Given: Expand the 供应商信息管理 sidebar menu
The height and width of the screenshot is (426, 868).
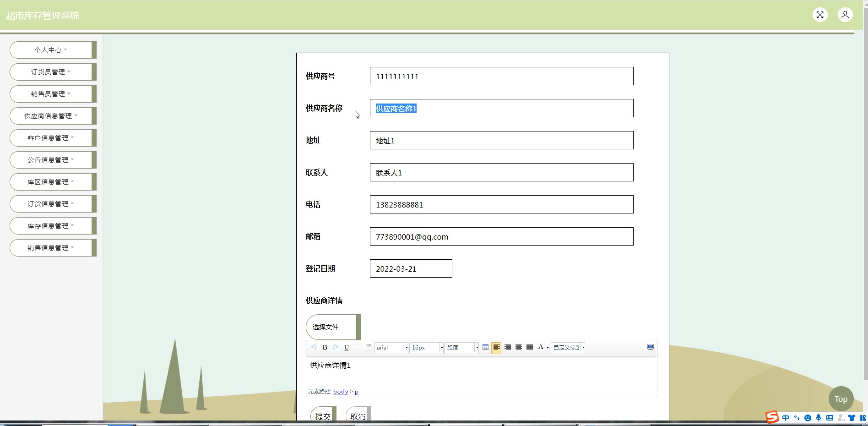Looking at the screenshot, I should coord(53,116).
